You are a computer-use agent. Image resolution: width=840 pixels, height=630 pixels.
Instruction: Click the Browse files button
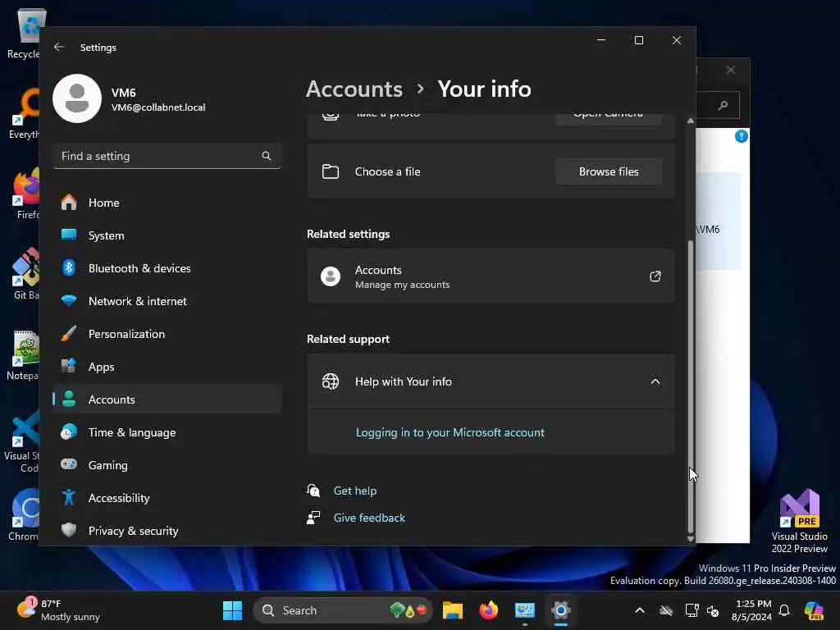pos(609,171)
